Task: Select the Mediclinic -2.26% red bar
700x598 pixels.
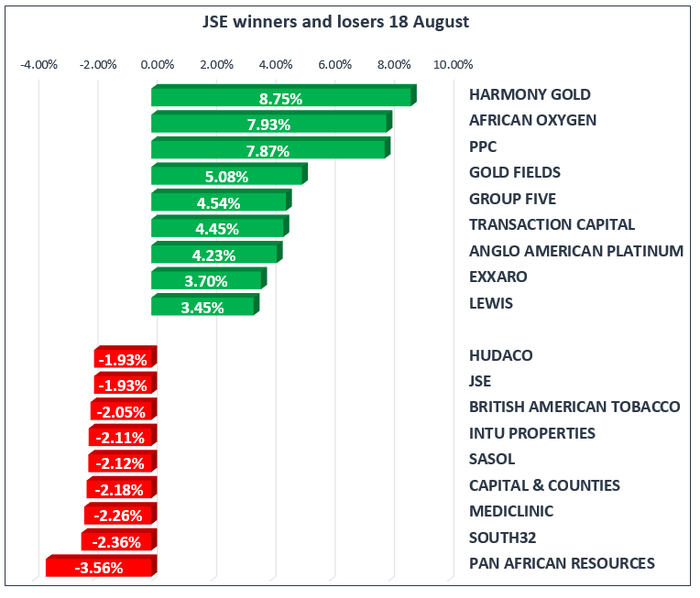Action: [x=120, y=516]
